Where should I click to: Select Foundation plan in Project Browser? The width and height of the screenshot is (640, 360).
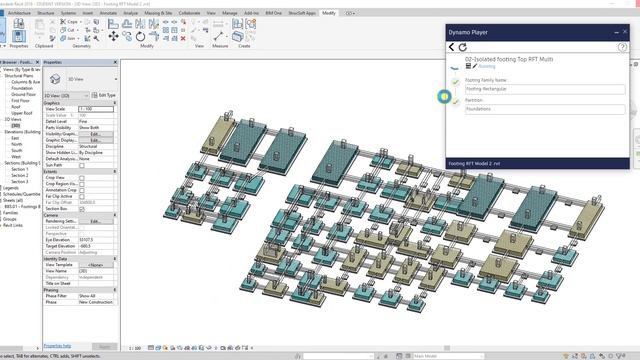click(22, 88)
